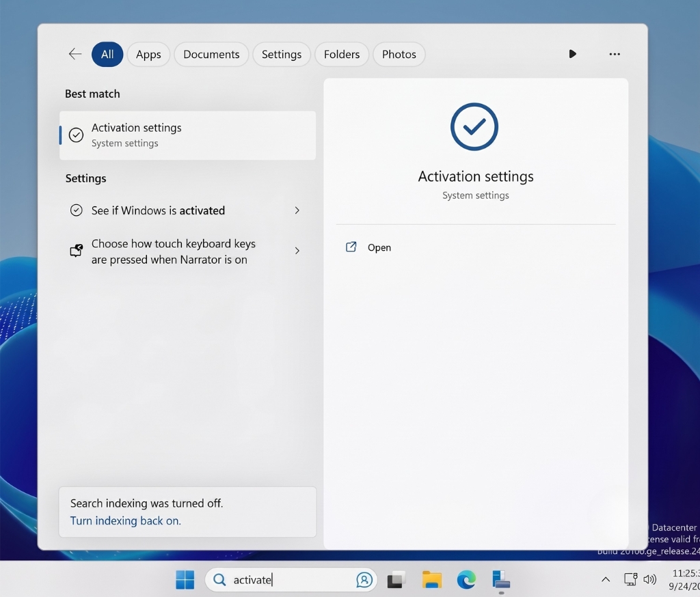This screenshot has height=597, width=700.
Task: Switch to the Documents filter tab
Action: click(x=211, y=55)
